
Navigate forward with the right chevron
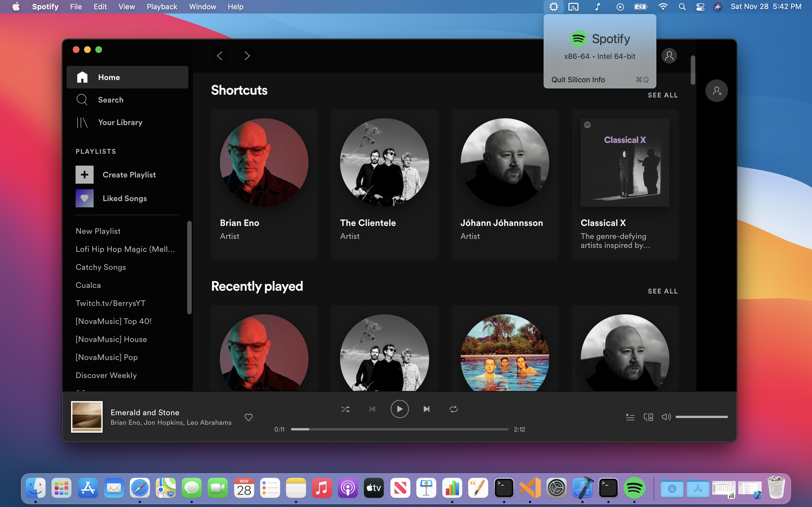coord(247,56)
